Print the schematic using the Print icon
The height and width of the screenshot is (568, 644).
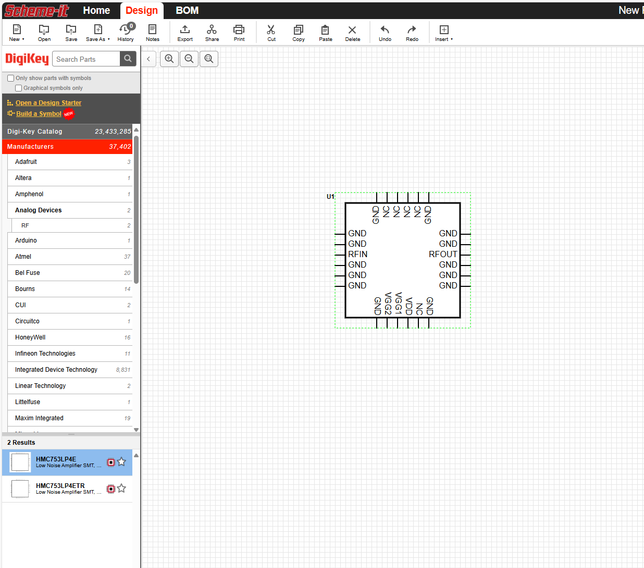(239, 32)
